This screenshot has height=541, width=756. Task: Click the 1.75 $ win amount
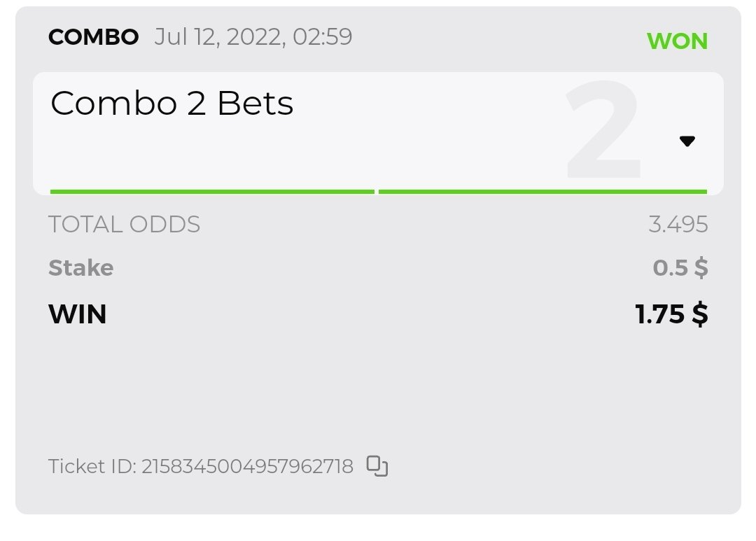pyautogui.click(x=671, y=314)
